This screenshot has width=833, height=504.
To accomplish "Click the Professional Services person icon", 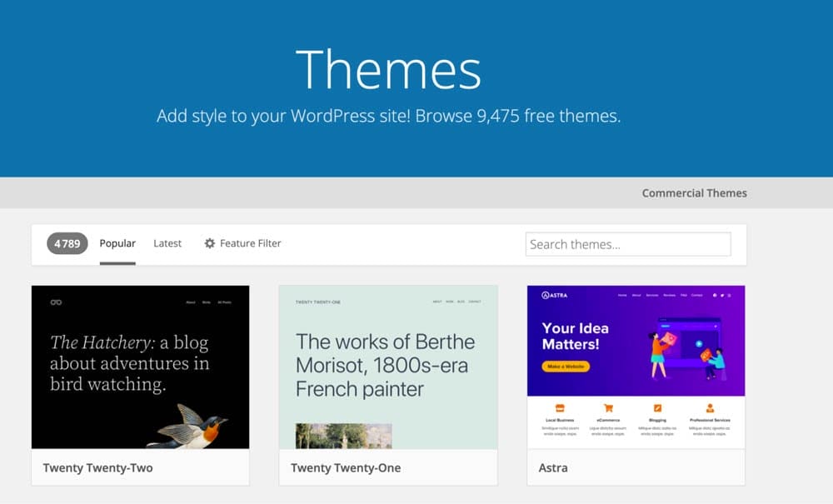I will click(710, 407).
